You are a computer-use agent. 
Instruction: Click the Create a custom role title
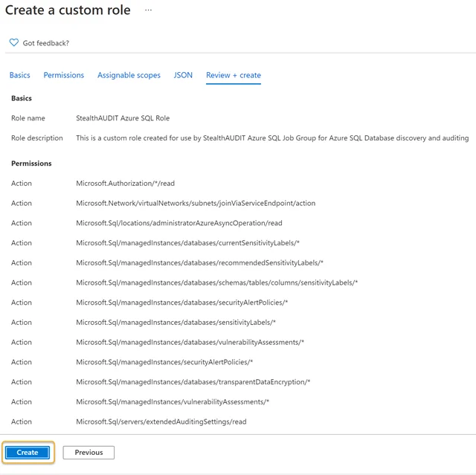click(68, 10)
